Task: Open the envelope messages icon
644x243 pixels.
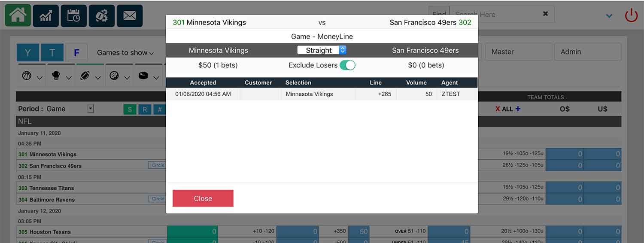Action: pyautogui.click(x=130, y=16)
